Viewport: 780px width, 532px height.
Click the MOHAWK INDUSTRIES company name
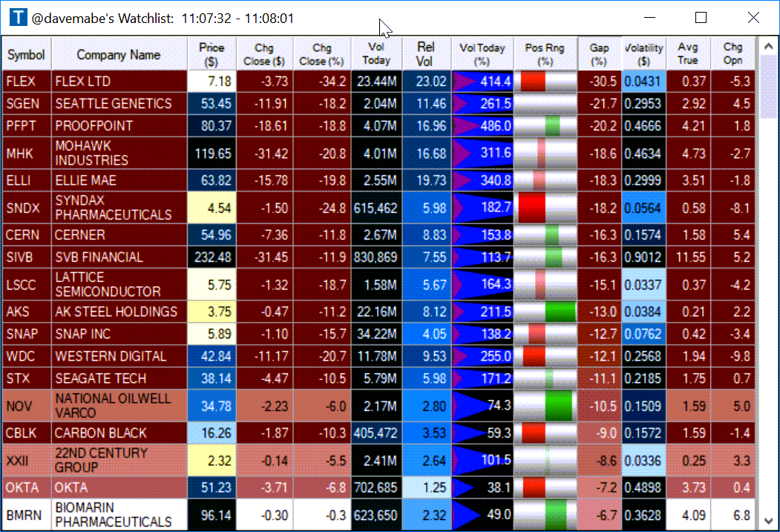(x=91, y=153)
